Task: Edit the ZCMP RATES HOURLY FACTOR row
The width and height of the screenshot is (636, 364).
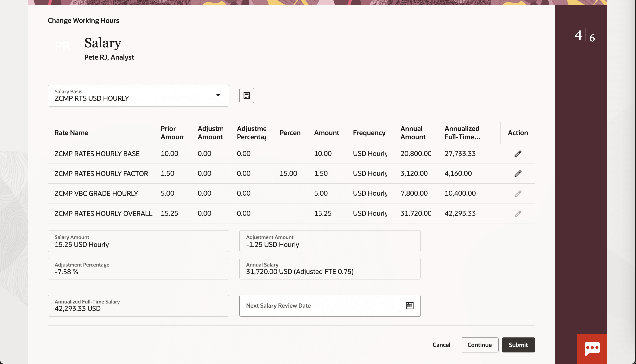Action: 518,173
